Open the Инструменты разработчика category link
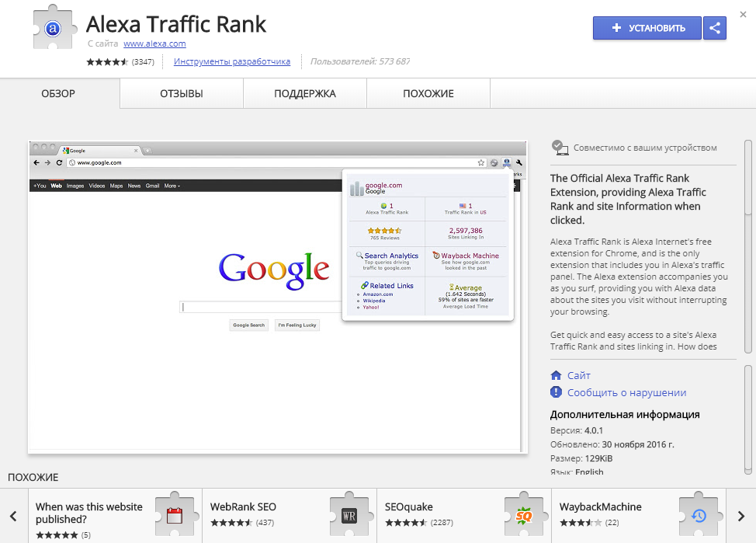Viewport: 756px width, 543px height. pyautogui.click(x=232, y=61)
